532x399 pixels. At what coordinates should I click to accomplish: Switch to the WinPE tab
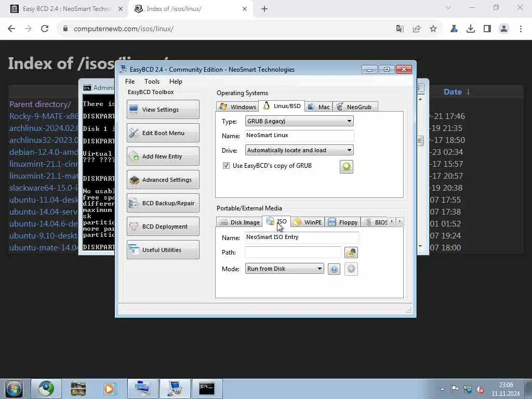pos(308,222)
